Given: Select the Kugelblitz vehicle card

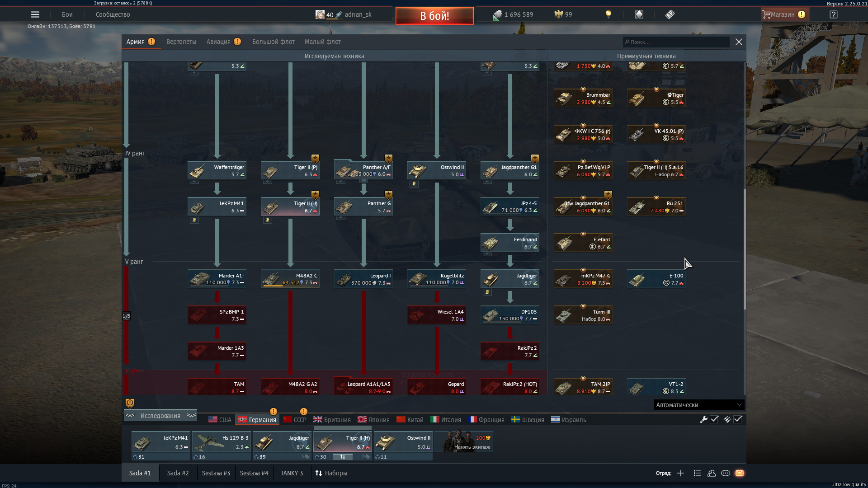Looking at the screenshot, I should 437,279.
